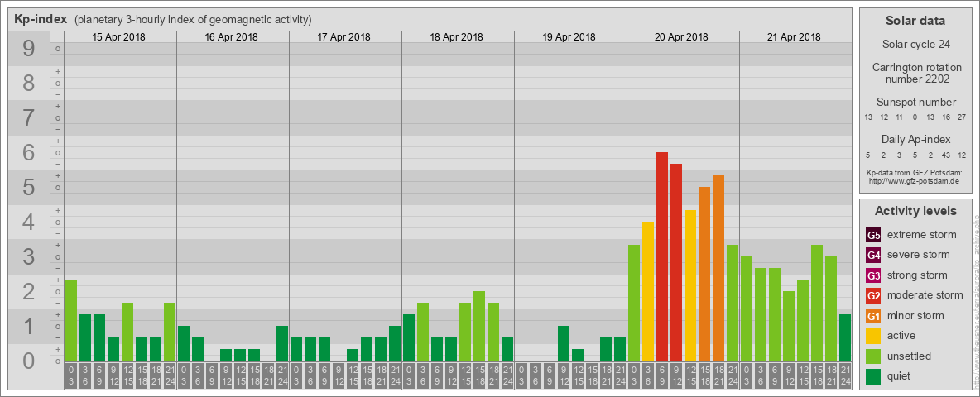Select the 'quiet' legend label
Viewport: 980px width, 397px height.
900,375
